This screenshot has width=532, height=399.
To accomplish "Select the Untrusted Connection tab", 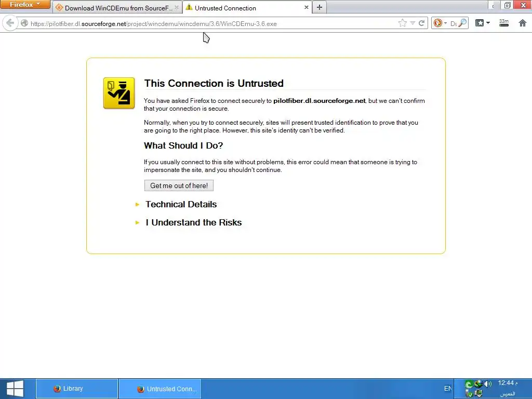I will pyautogui.click(x=247, y=8).
